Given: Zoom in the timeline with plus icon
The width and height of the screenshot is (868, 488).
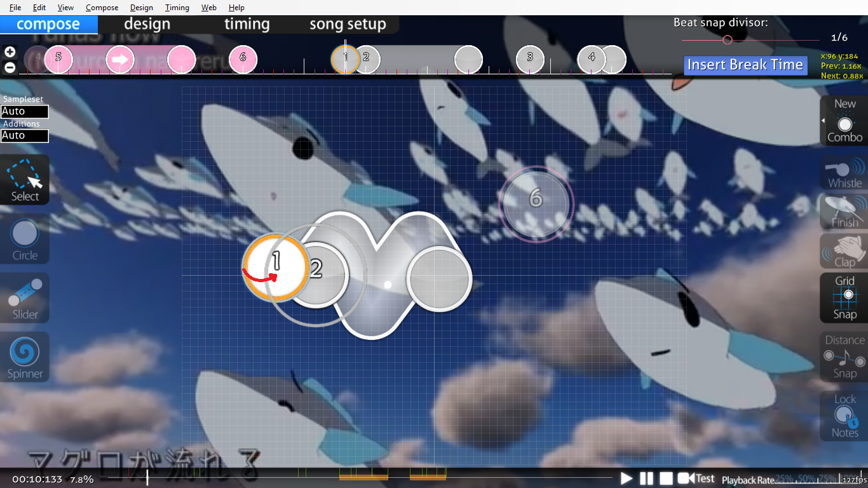Looking at the screenshot, I should (x=10, y=52).
